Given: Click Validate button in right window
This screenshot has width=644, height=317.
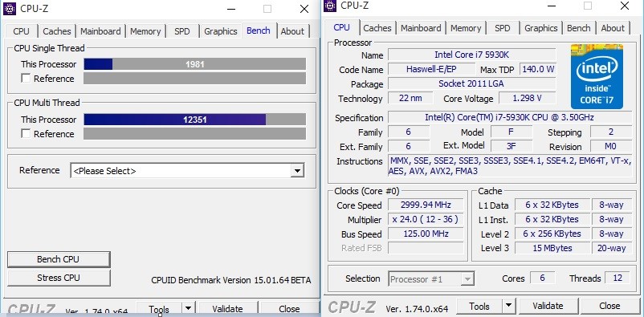Looking at the screenshot, I should click(x=548, y=306).
